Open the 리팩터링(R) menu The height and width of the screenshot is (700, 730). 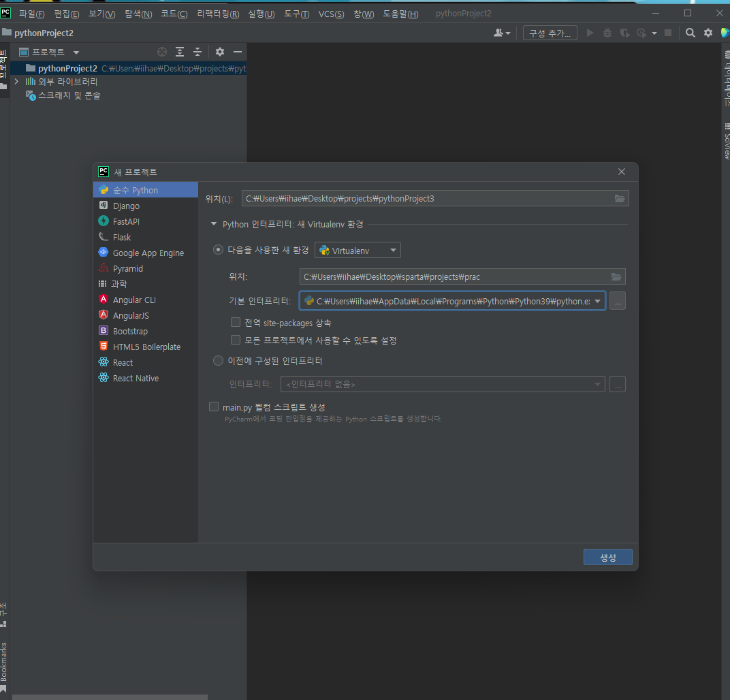pyautogui.click(x=218, y=14)
